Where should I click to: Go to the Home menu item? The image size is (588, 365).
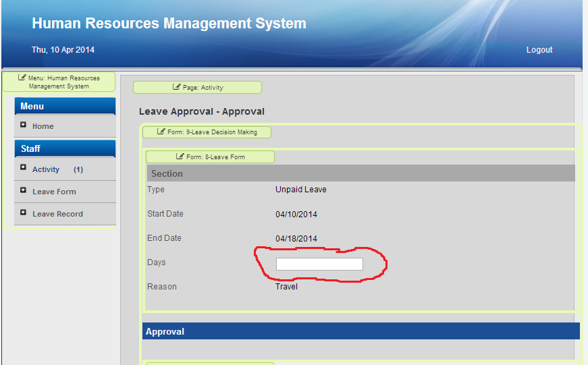pos(43,126)
